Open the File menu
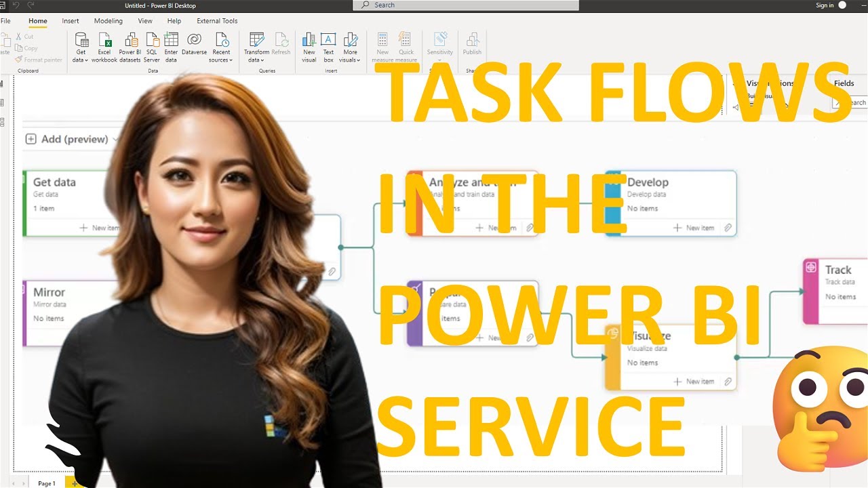The width and height of the screenshot is (868, 488). (5, 21)
